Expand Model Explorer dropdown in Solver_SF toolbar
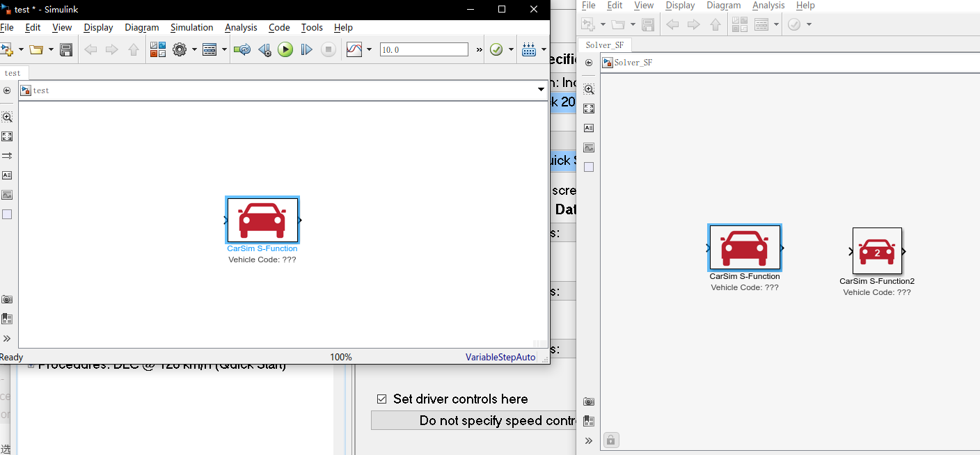 [x=776, y=24]
